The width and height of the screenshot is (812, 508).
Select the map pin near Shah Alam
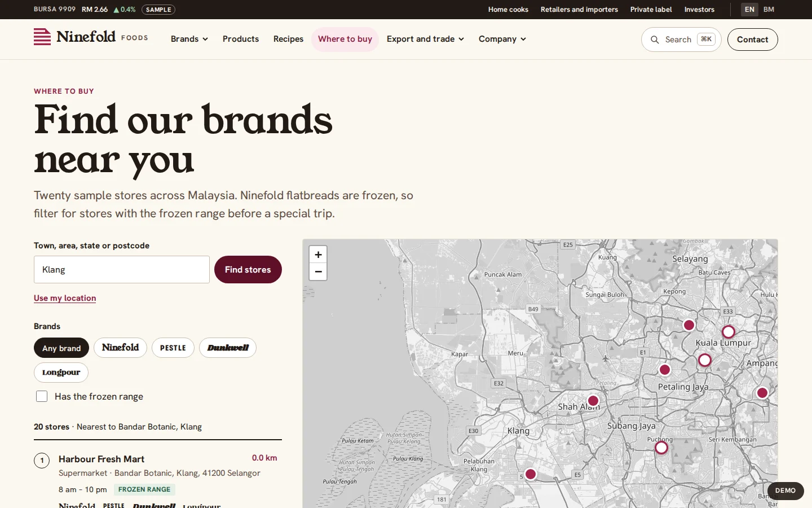[x=593, y=401]
